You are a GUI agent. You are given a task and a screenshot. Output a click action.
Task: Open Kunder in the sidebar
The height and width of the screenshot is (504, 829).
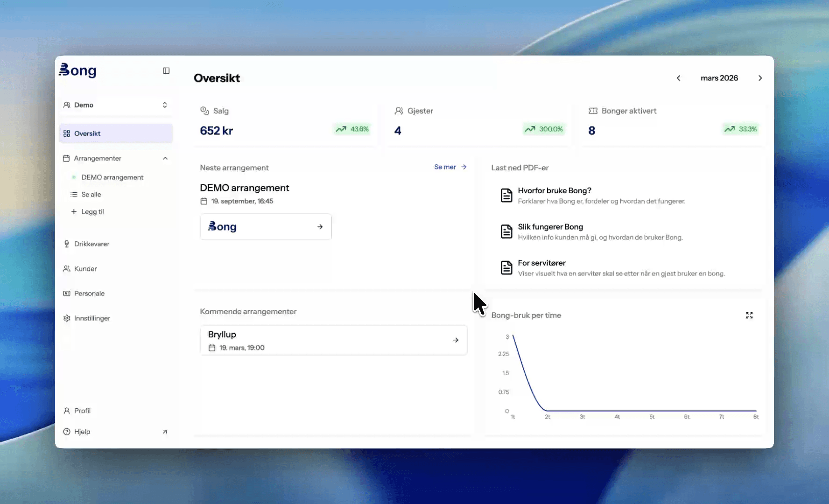point(85,269)
